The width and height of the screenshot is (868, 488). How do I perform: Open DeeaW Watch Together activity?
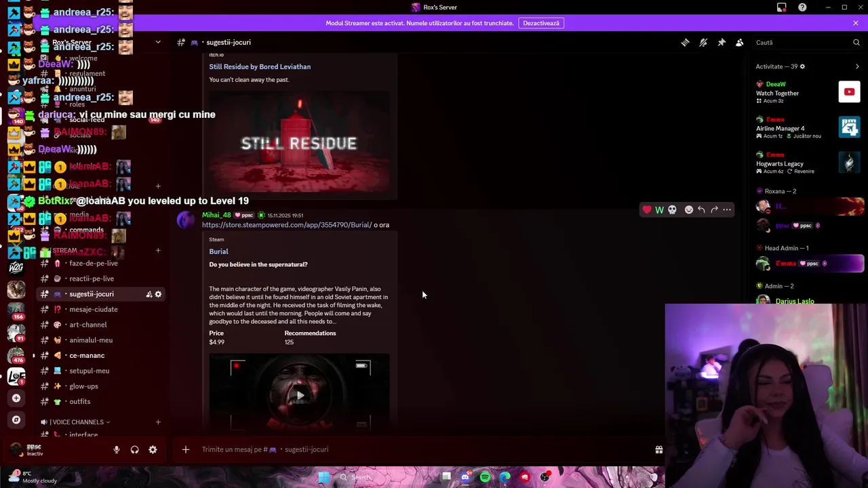pyautogui.click(x=808, y=92)
